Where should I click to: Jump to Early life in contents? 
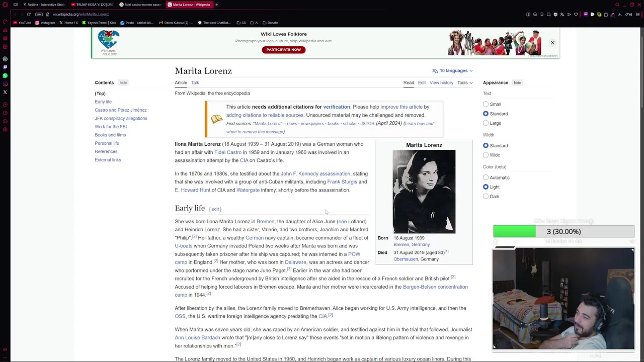coord(103,102)
